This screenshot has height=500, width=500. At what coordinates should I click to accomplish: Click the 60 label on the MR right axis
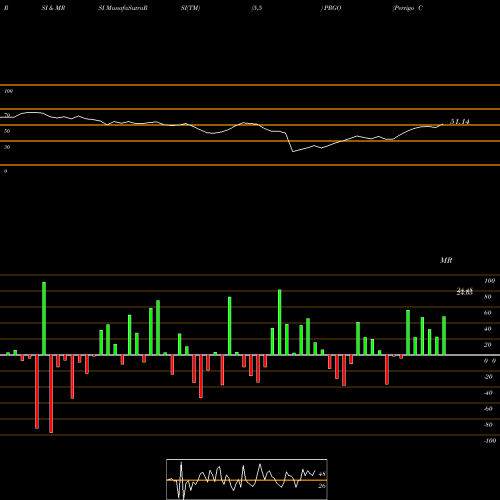(488, 313)
